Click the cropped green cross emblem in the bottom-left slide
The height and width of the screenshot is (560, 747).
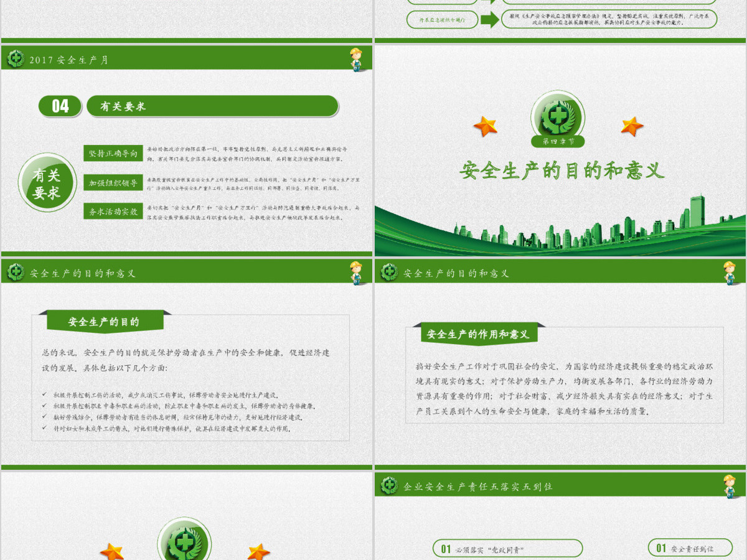pyautogui.click(x=185, y=539)
